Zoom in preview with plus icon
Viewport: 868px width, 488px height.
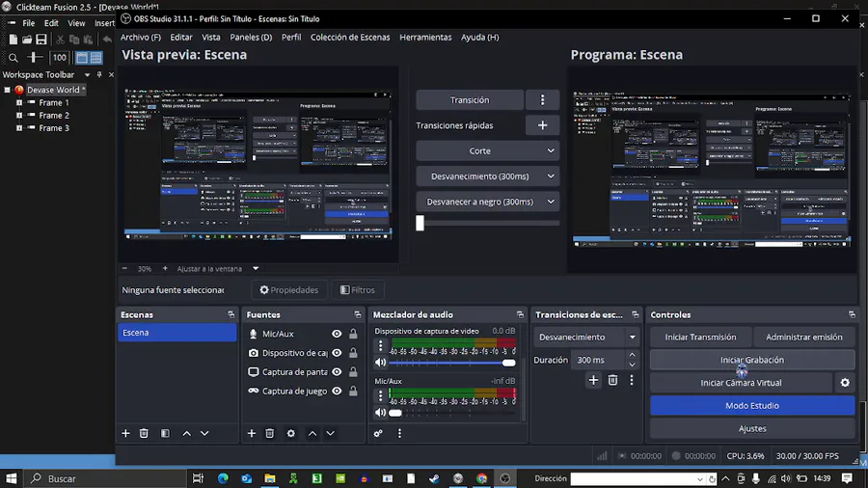click(165, 268)
